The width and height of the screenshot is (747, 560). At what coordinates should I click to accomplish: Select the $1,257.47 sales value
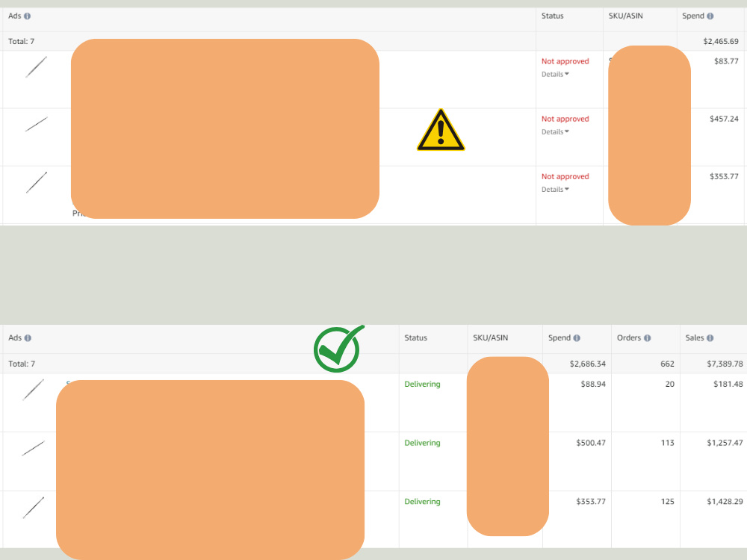(x=725, y=443)
